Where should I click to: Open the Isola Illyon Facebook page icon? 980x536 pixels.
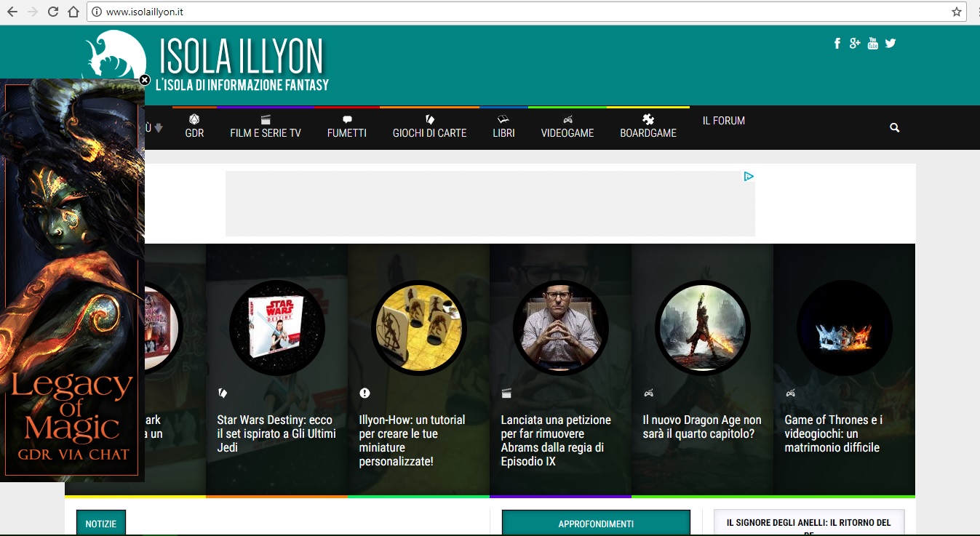point(837,43)
